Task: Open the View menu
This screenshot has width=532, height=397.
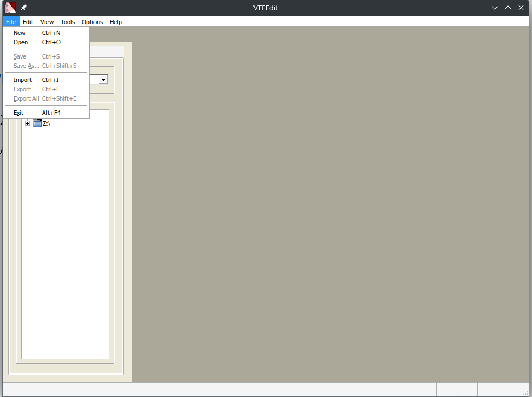Action: pos(47,22)
